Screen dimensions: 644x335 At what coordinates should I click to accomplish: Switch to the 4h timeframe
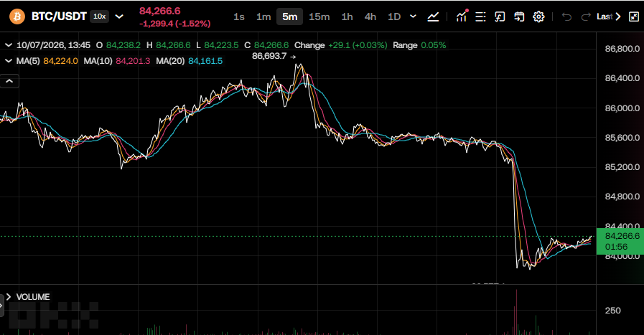370,16
